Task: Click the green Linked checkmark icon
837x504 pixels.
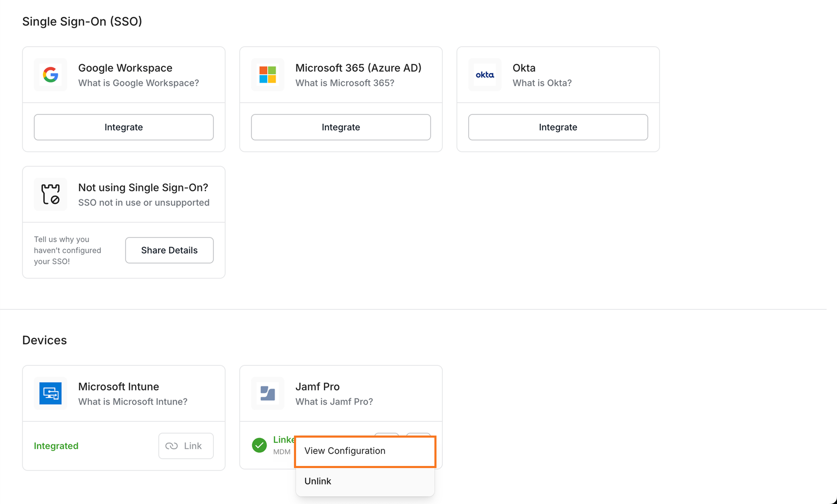Action: [x=259, y=445]
